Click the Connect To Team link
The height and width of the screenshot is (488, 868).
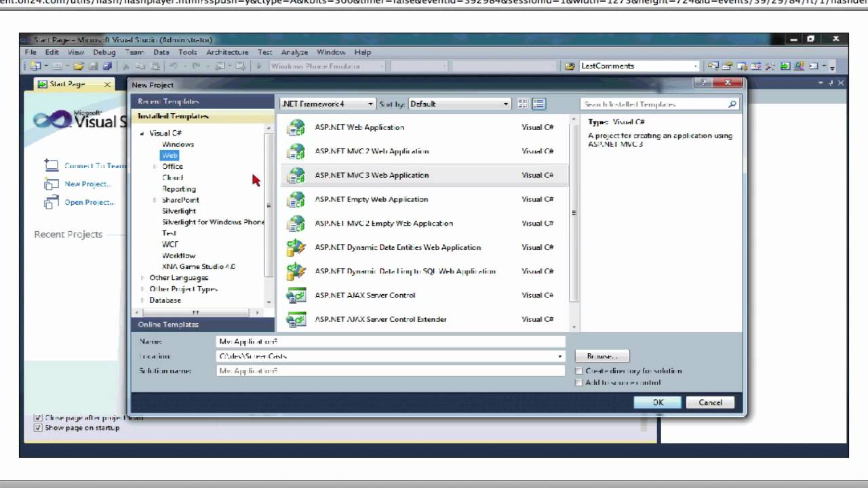click(95, 166)
